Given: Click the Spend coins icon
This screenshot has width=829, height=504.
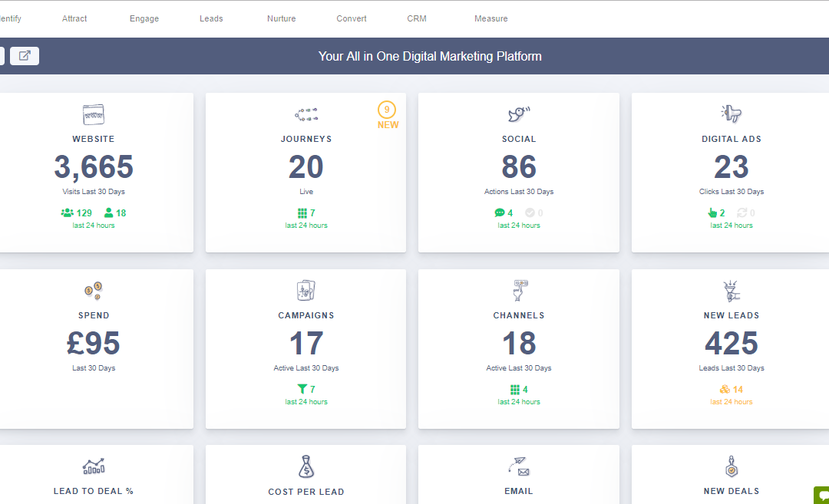Looking at the screenshot, I should point(94,290).
